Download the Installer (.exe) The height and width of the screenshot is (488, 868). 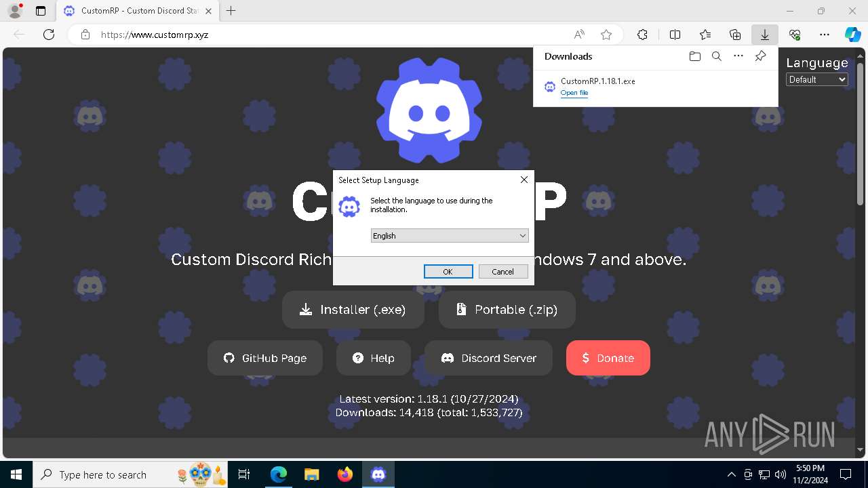(353, 310)
